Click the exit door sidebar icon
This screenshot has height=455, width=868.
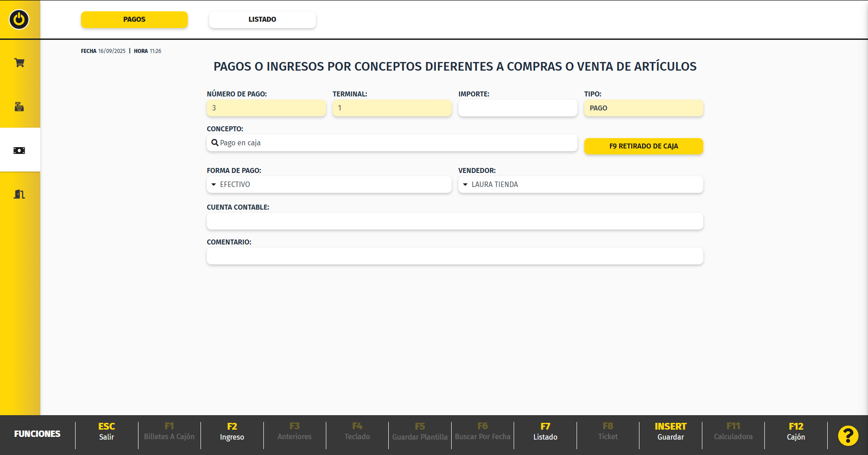click(19, 194)
